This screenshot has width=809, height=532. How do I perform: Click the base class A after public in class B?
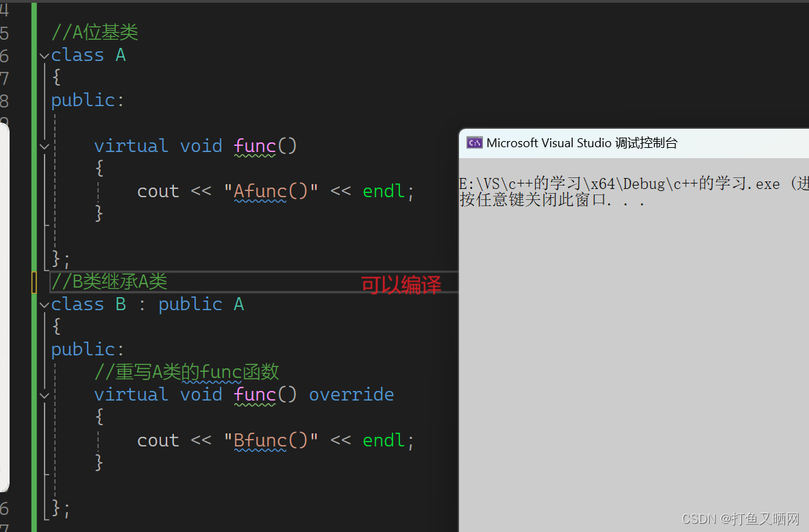(238, 304)
